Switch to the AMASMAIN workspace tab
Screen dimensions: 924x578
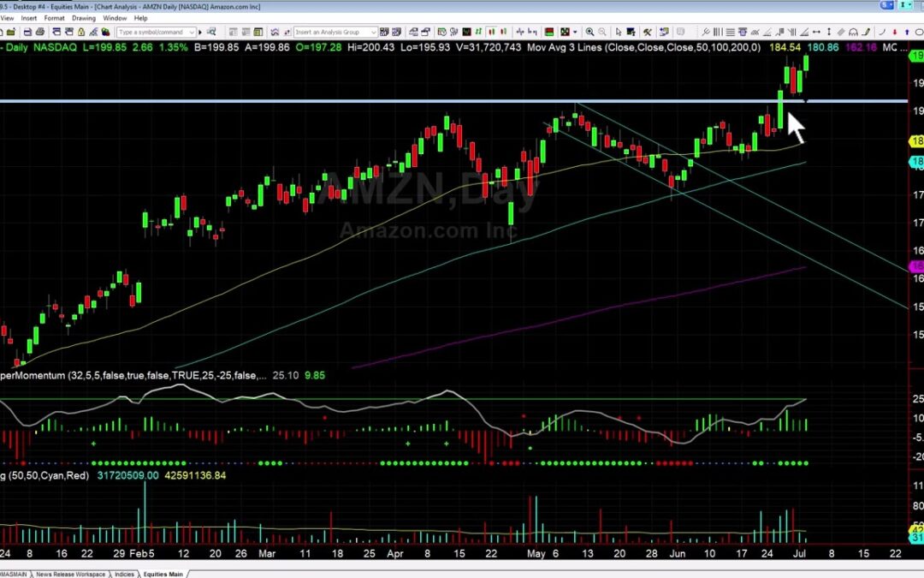click(x=13, y=574)
